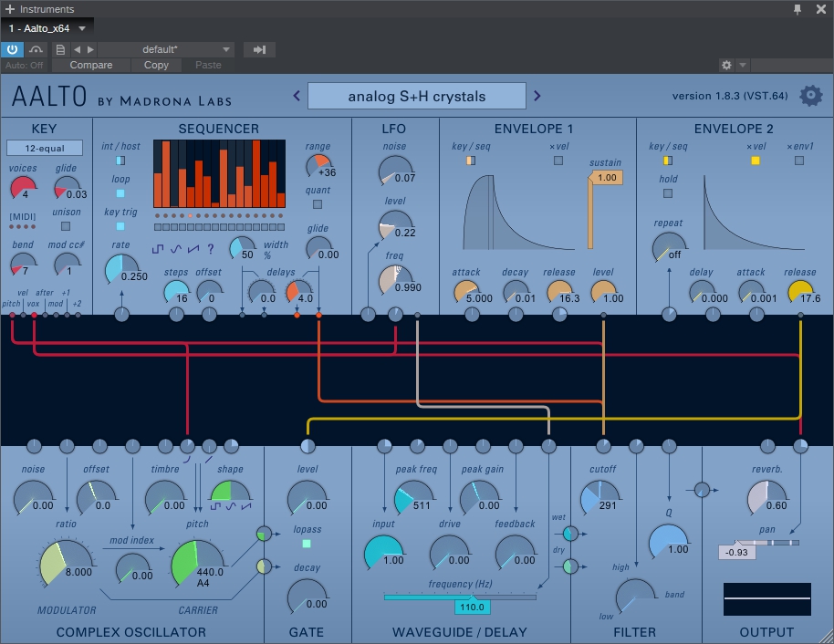Click the filter cutoff dial
The height and width of the screenshot is (644, 834).
[x=600, y=498]
